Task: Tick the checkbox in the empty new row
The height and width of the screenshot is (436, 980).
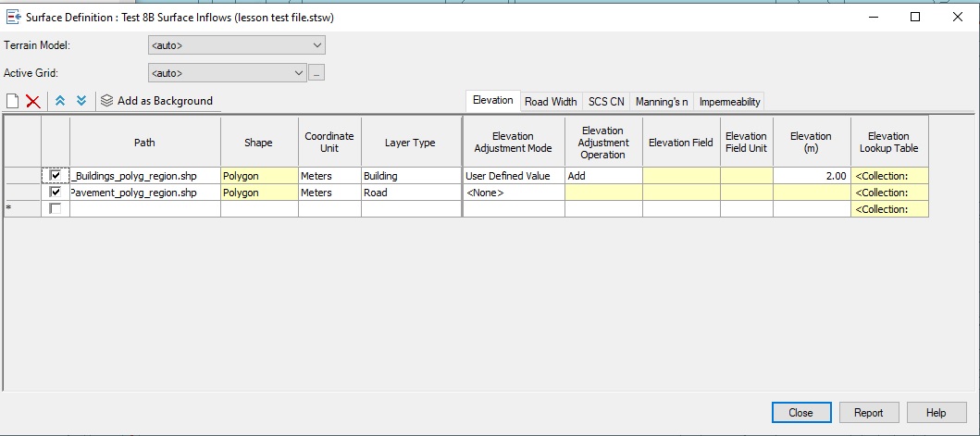Action: 56,209
